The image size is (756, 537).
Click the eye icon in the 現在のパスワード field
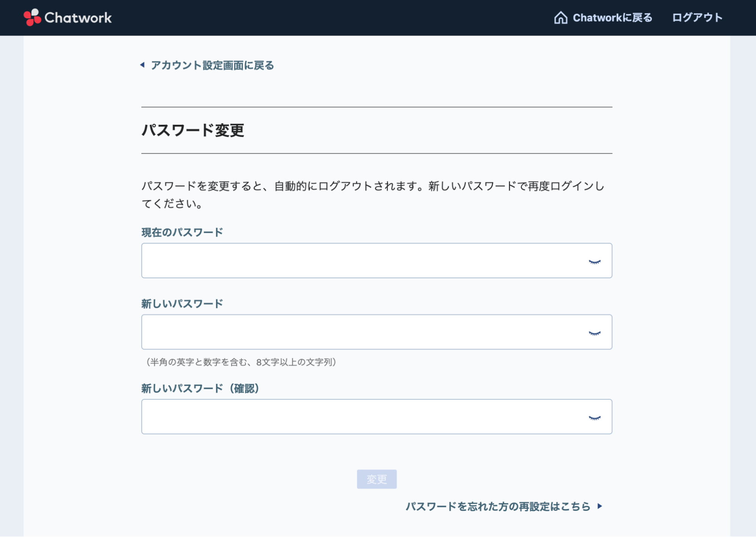595,261
